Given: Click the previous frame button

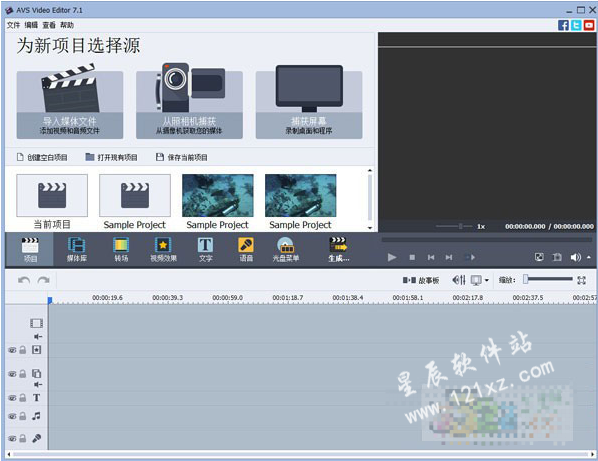Looking at the screenshot, I should (x=431, y=257).
